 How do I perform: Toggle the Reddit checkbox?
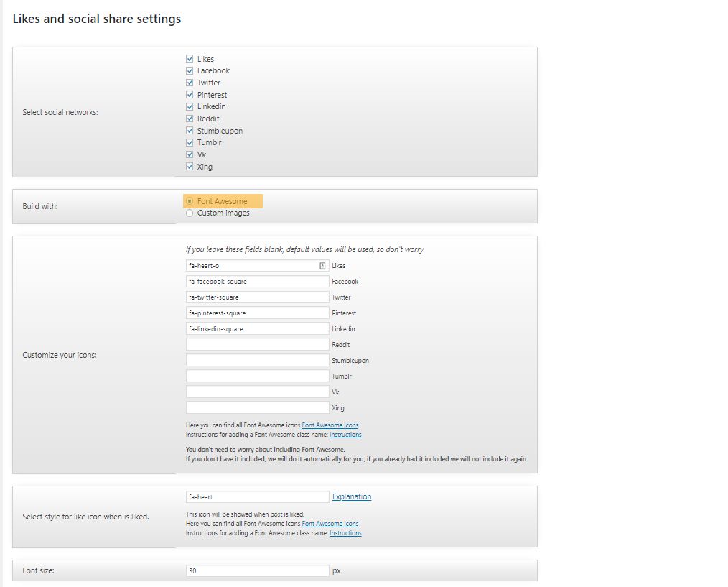(190, 119)
